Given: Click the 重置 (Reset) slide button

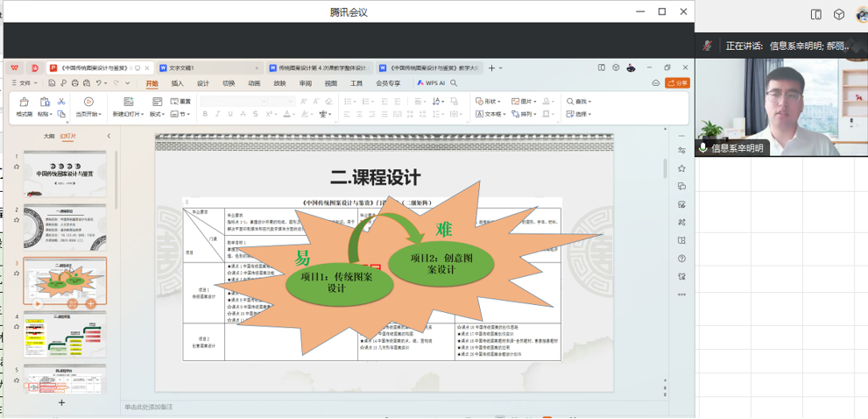Looking at the screenshot, I should [x=180, y=102].
